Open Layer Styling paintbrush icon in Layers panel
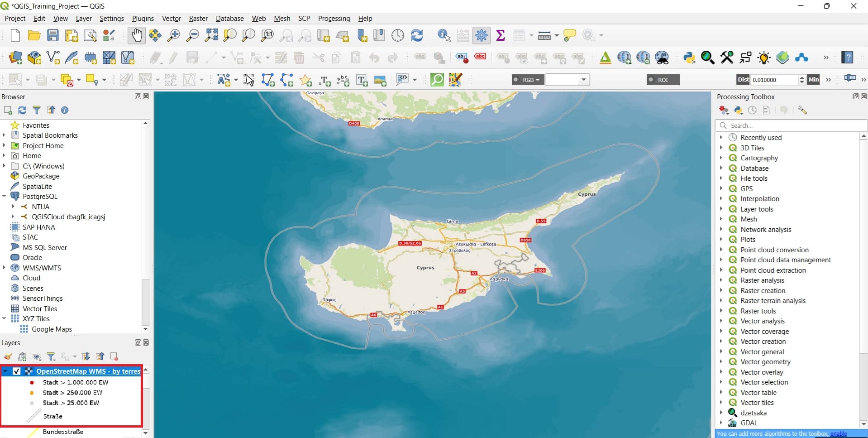 [8, 356]
